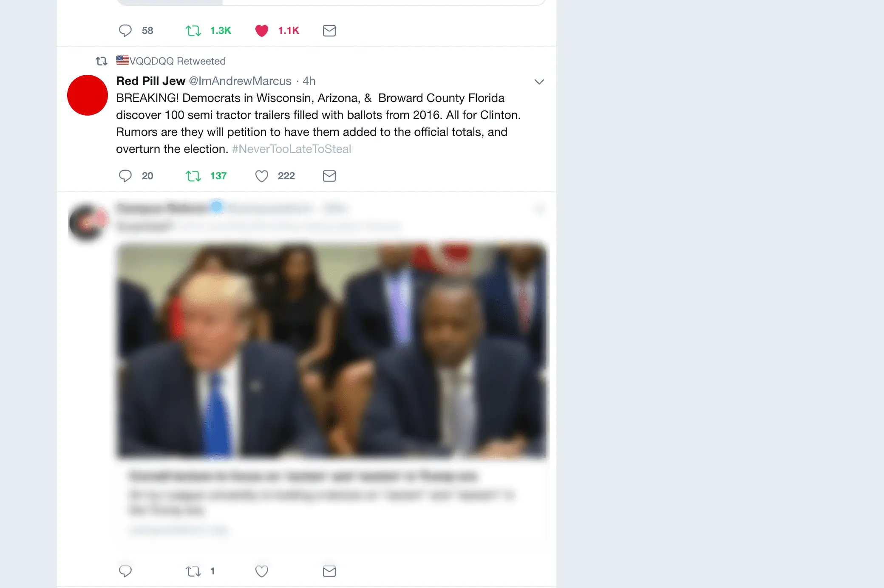Unlike the tweet with 1.1K likes

point(262,31)
